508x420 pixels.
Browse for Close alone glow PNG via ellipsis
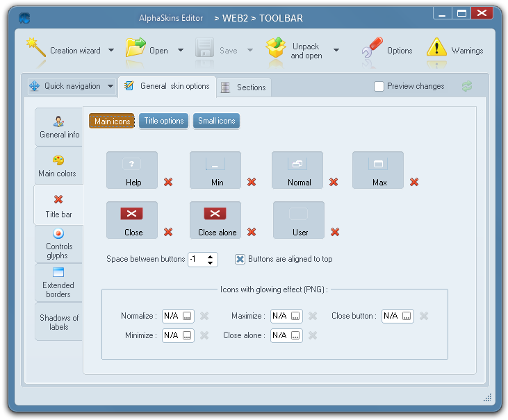[295, 335]
